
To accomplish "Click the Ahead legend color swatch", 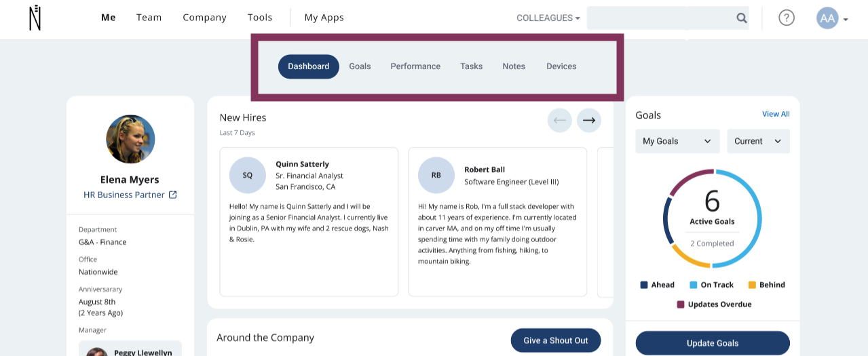I will [x=643, y=285].
